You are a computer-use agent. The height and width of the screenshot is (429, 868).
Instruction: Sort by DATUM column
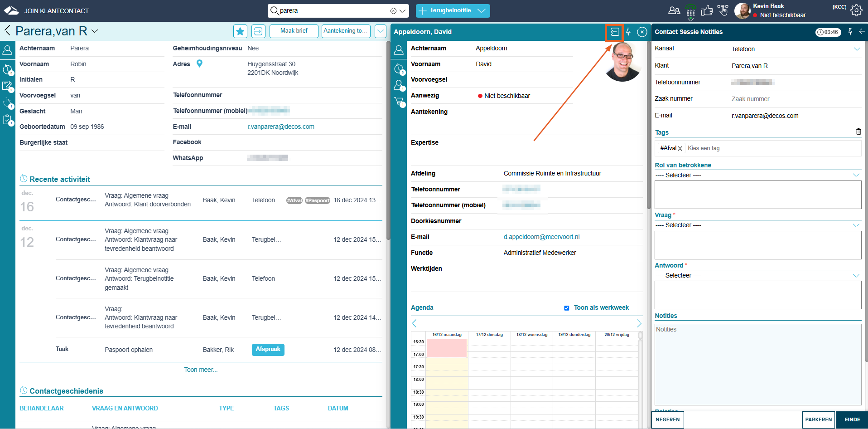click(338, 408)
